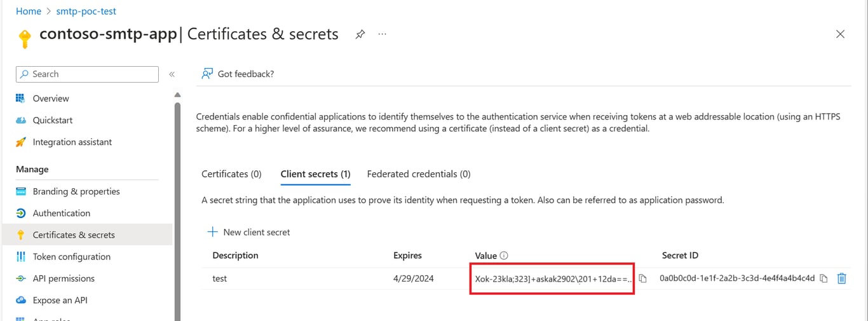This screenshot has width=868, height=321.
Task: Delete the test client secret
Action: tap(842, 278)
